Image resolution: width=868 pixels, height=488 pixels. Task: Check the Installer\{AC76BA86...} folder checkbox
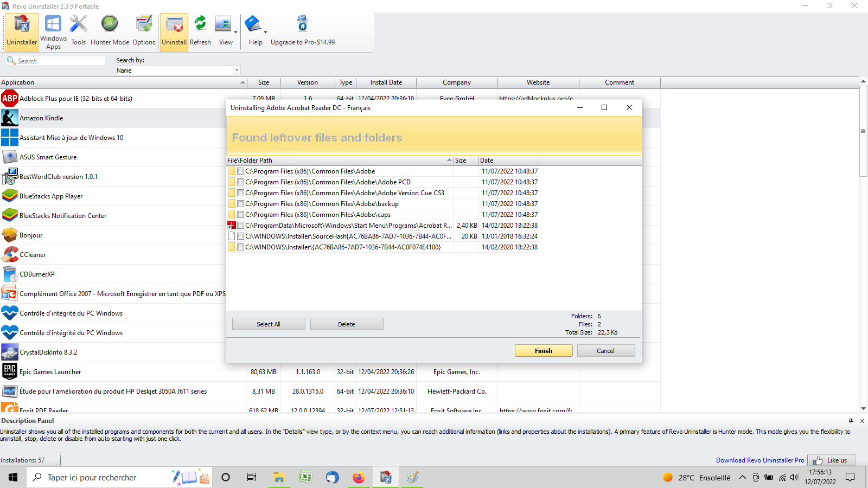pos(240,247)
